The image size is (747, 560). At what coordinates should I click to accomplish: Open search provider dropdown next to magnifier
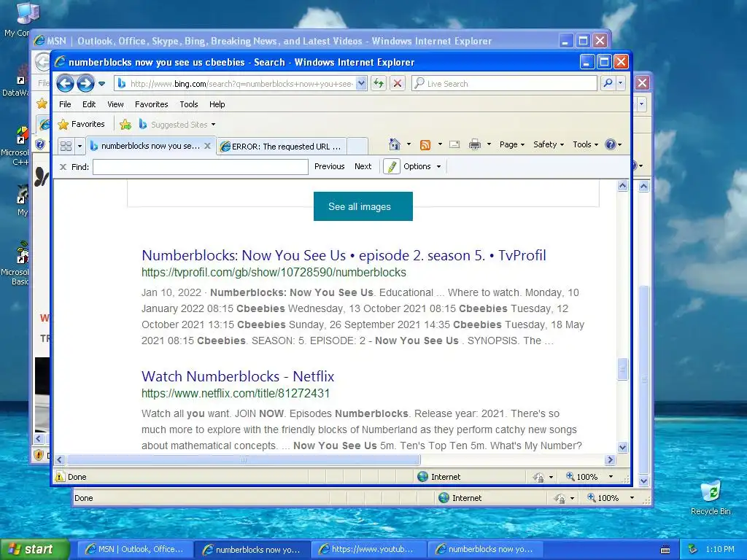click(620, 83)
